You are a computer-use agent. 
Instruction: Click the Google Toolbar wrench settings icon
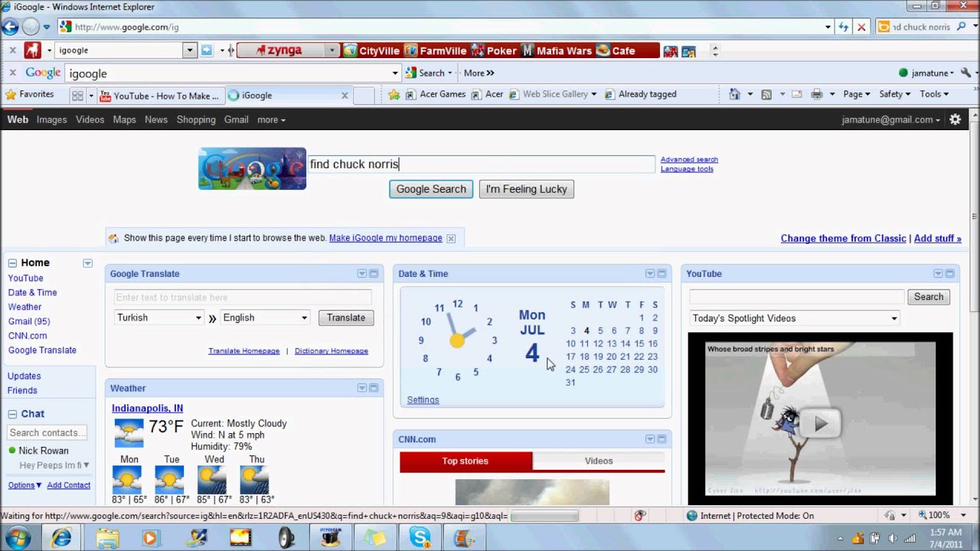(x=965, y=73)
